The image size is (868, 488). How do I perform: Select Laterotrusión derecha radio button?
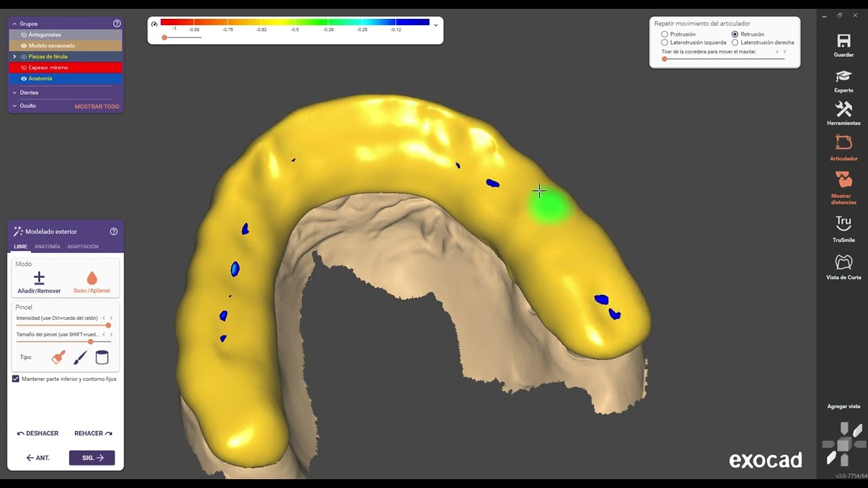[x=735, y=42]
